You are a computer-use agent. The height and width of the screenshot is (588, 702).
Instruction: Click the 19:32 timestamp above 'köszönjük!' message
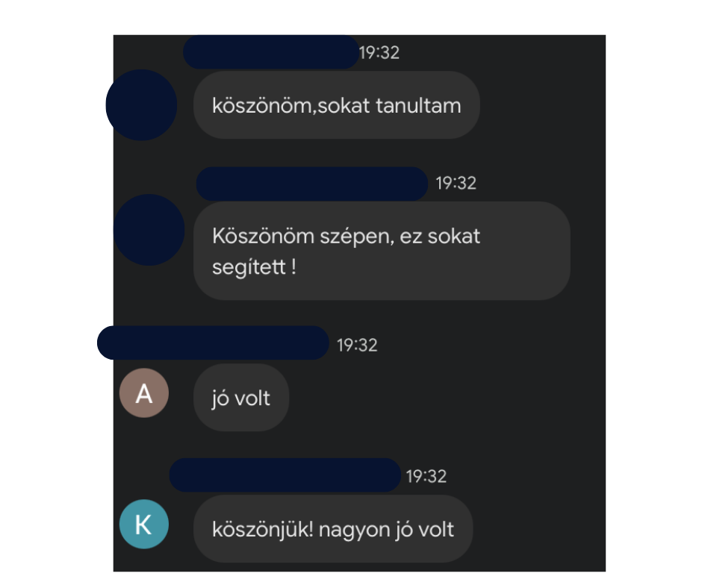tap(426, 476)
